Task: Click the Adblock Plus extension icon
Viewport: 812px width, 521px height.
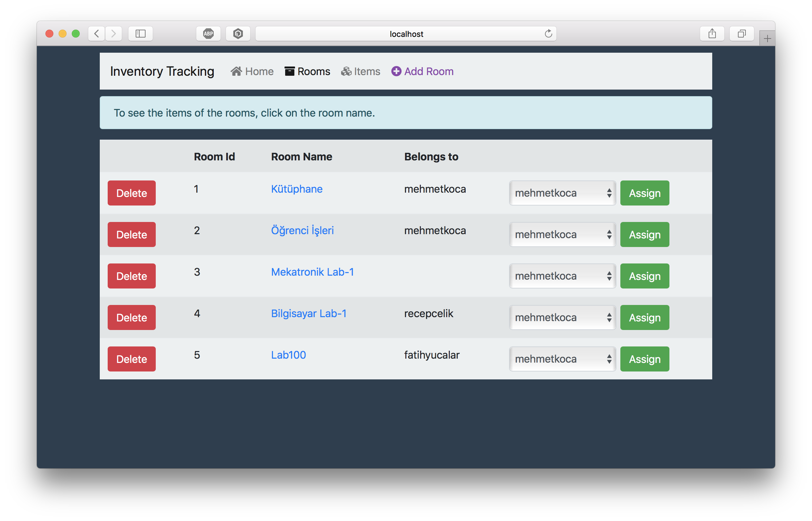Action: tap(208, 34)
